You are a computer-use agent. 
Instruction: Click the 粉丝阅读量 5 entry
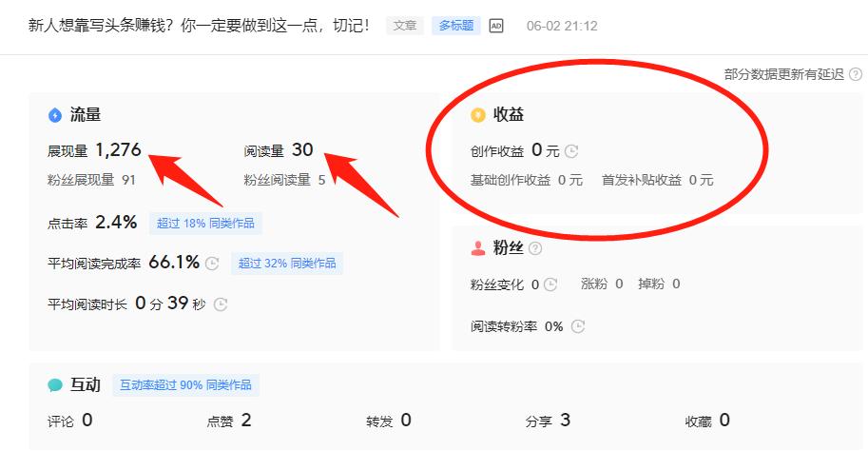click(x=284, y=180)
